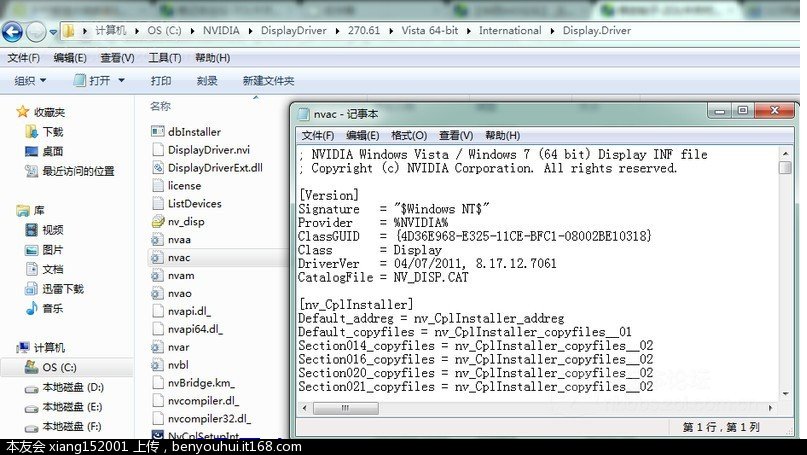Open the 音乐 library
Screen dimensions: 807x455
[52, 308]
